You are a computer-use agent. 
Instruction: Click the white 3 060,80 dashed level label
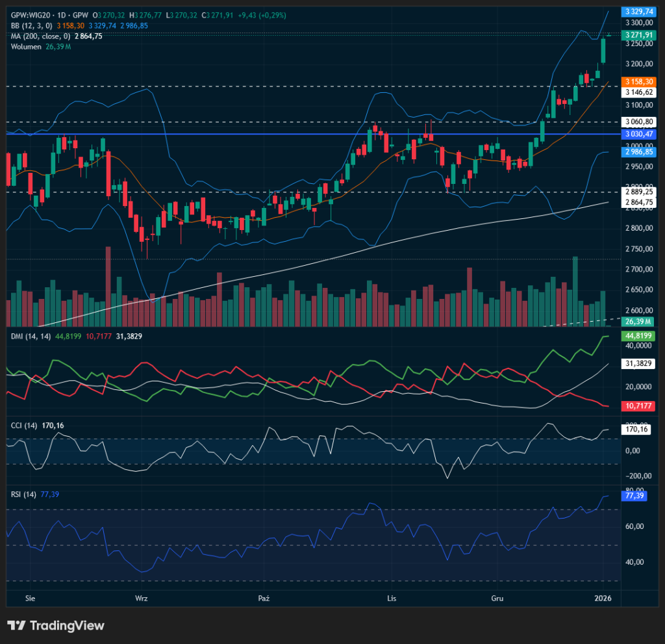point(638,122)
